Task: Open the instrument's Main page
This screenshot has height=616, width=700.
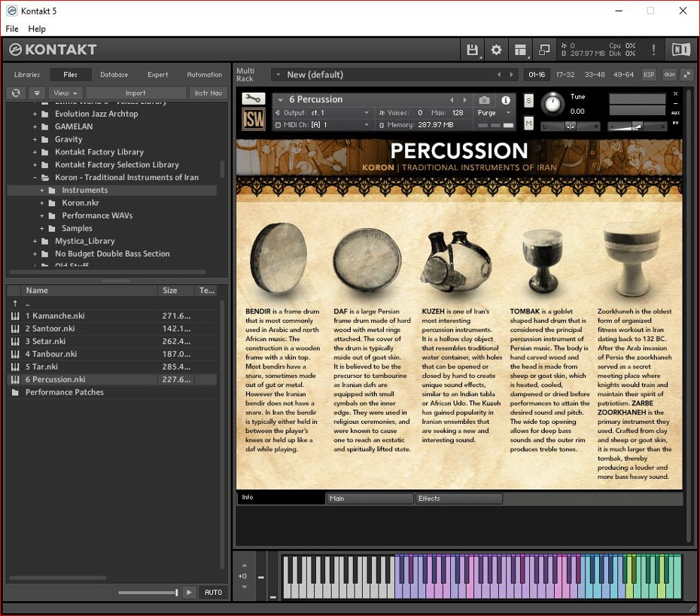Action: pos(370,499)
